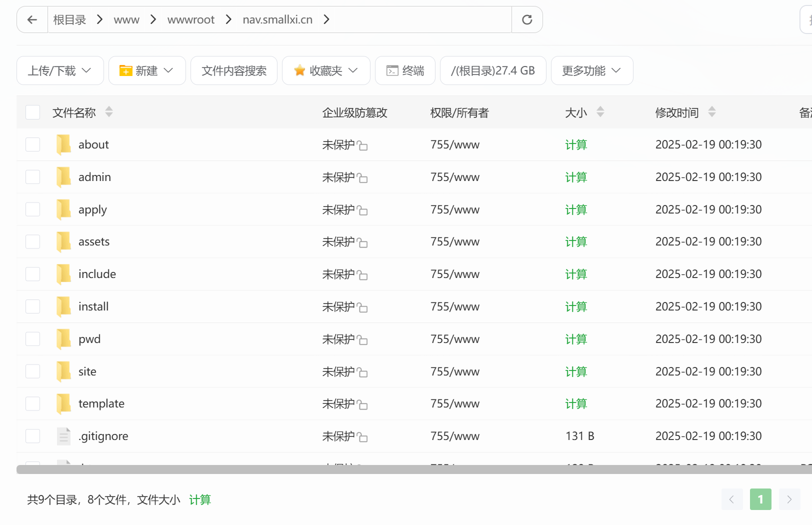
Task: Click the .gitignore file icon
Action: 63,436
